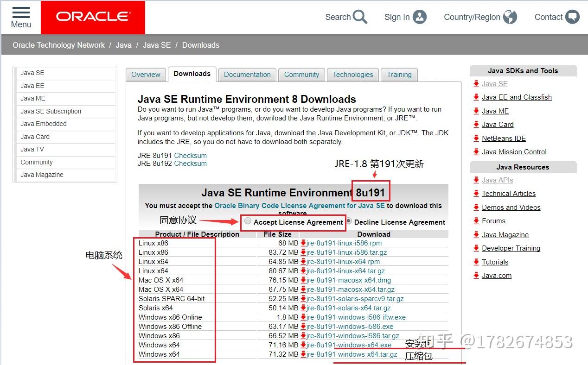This screenshot has width=588, height=365.
Task: Click download arrow icon for jre-8u191-macosx-x64.dmg
Action: pyautogui.click(x=303, y=280)
